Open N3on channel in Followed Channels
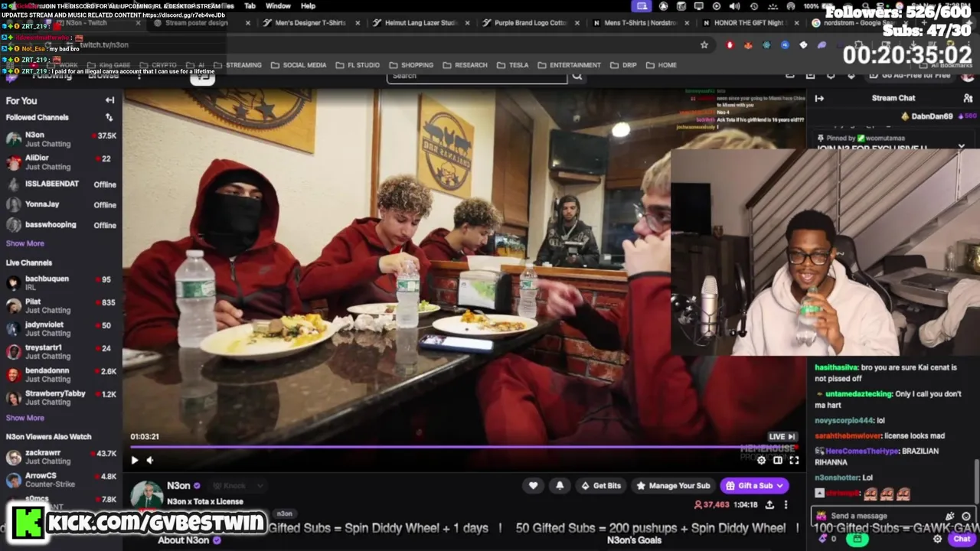The width and height of the screenshot is (980, 551). coord(61,139)
